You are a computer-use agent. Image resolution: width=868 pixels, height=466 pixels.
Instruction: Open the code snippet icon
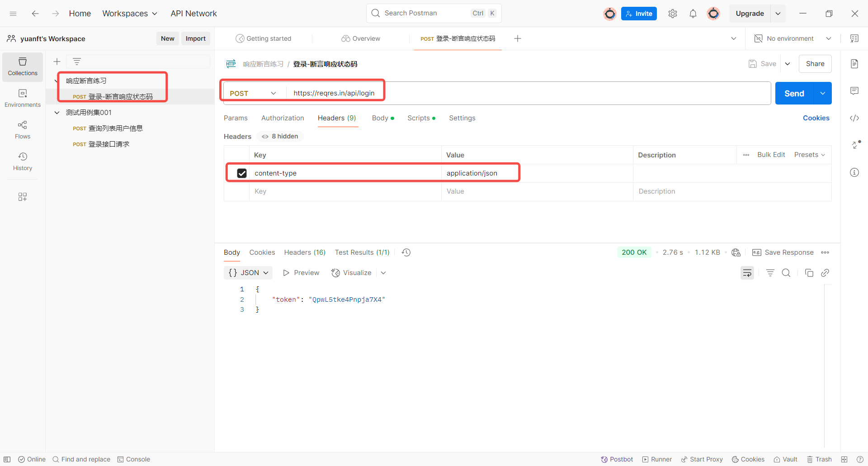click(x=854, y=118)
